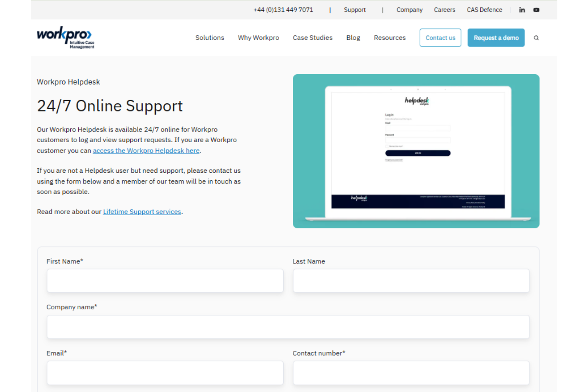
Task: Focus the Contact number input field
Action: click(411, 373)
